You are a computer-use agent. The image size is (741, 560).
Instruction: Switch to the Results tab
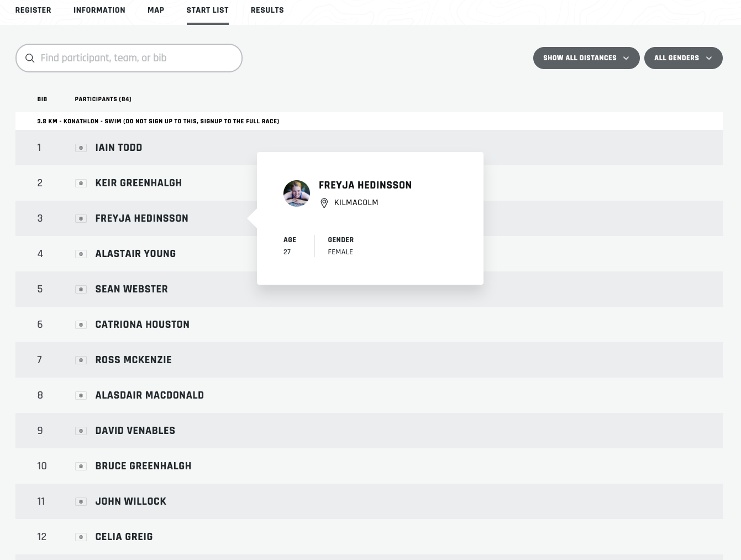267,10
